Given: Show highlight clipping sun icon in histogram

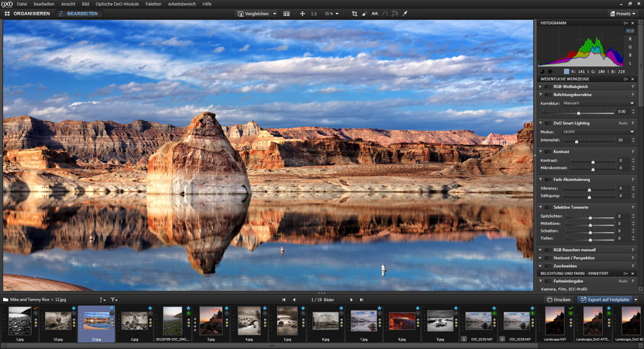Looking at the screenshot, I should point(551,71).
